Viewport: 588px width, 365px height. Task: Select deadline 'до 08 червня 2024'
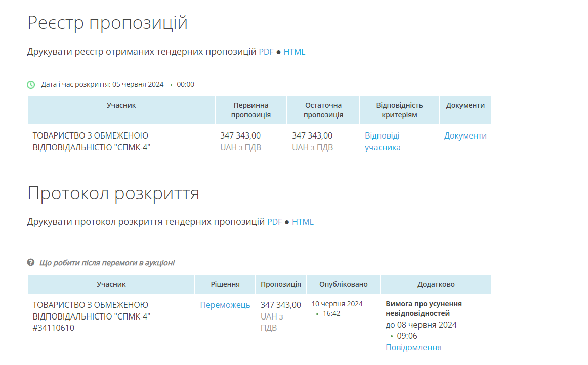tap(421, 325)
